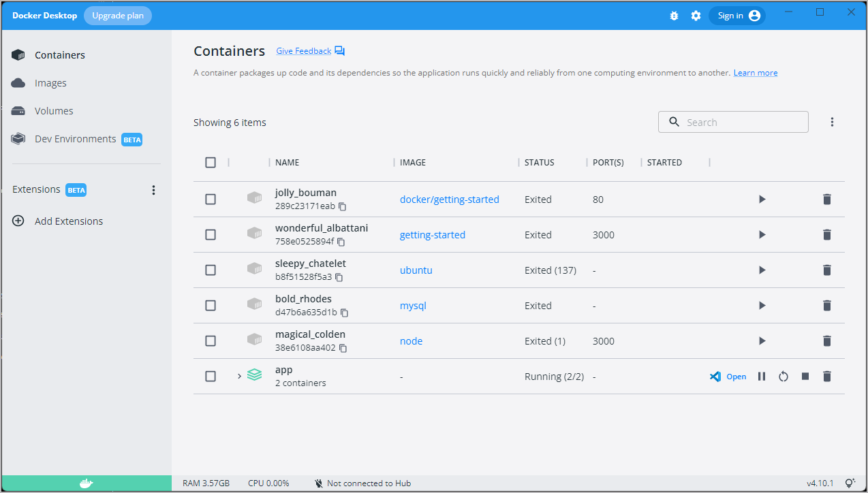Start the jolly_bouman container

tap(762, 200)
